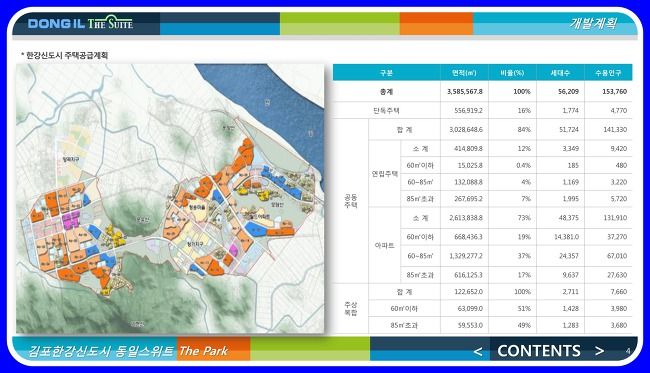Click The Park footer label
The width and height of the screenshot is (650, 373).
click(x=203, y=351)
